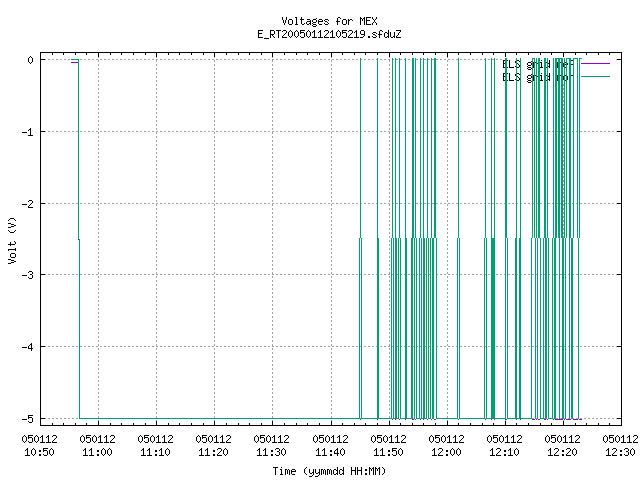Click the x-axis tick label '10:50'
The width and height of the screenshot is (640, 480).
40,452
